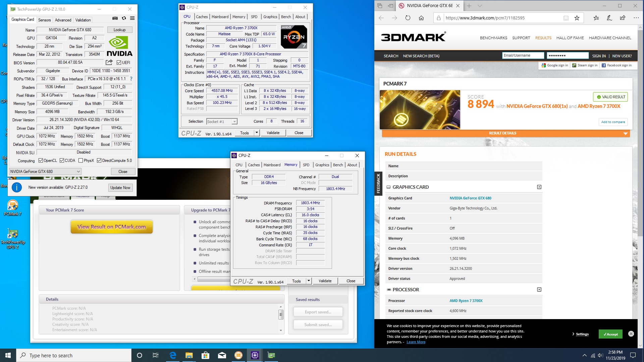Open the GPU-Z hamburger menu icon
The height and width of the screenshot is (362, 644).
pyautogui.click(x=132, y=18)
